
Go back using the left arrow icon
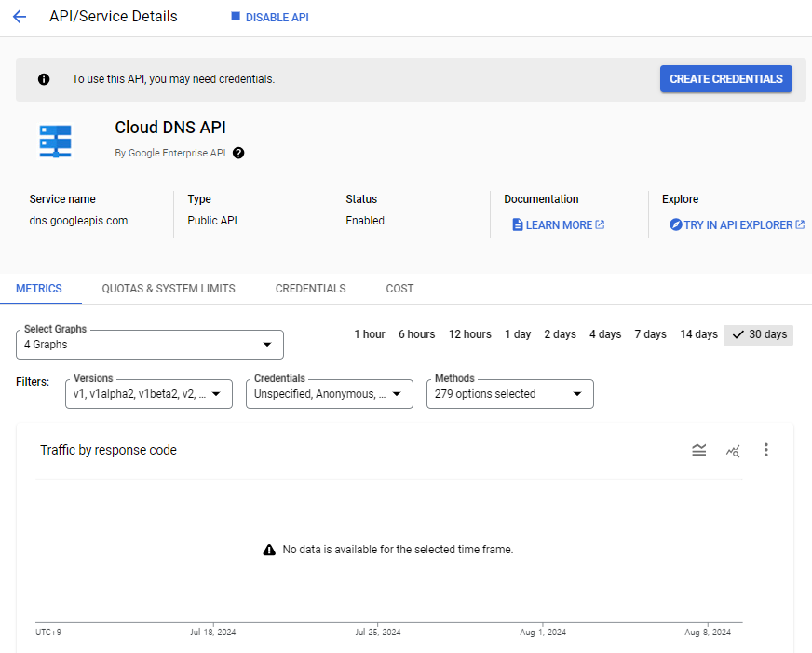pos(20,17)
